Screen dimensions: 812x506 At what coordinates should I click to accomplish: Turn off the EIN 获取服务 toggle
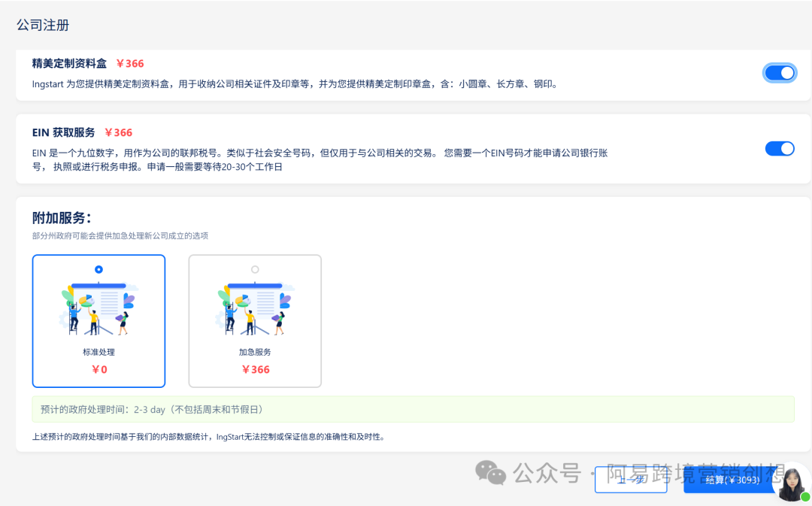pos(780,148)
